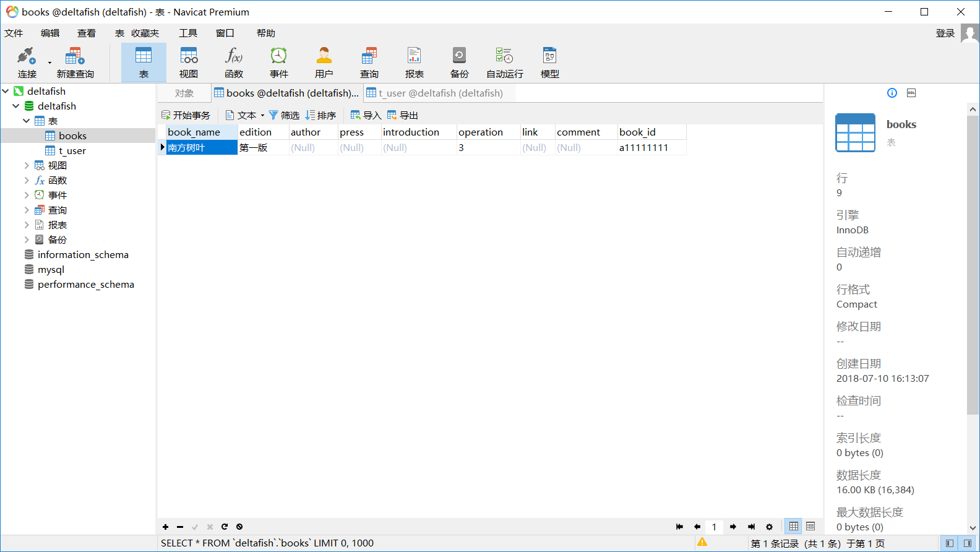The image size is (980, 552).
Task: Select the 第一版 edition cell
Action: pyautogui.click(x=263, y=147)
